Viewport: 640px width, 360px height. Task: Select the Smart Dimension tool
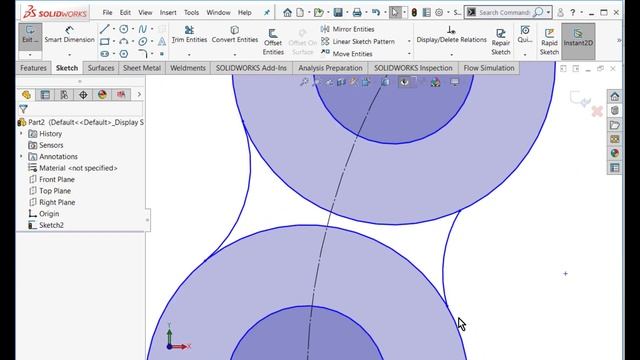(x=69, y=35)
